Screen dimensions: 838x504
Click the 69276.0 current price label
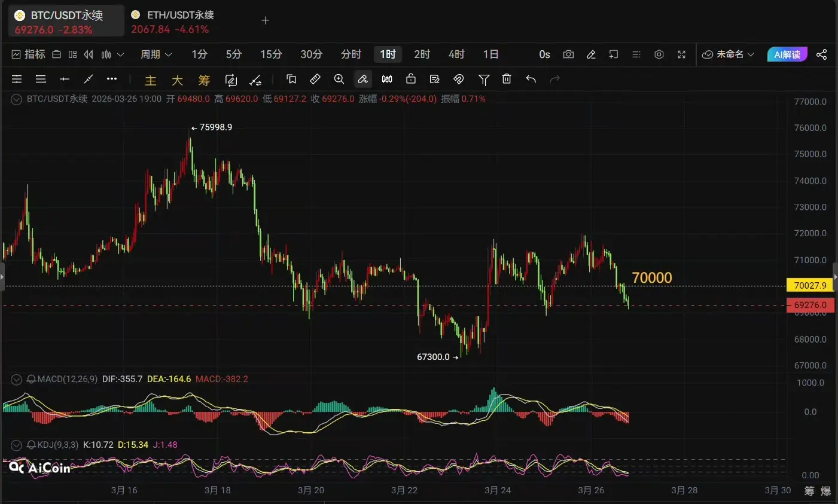[810, 305]
